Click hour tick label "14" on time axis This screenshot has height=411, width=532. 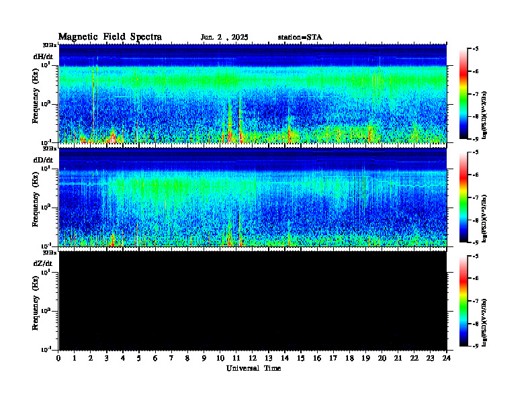[x=285, y=359]
